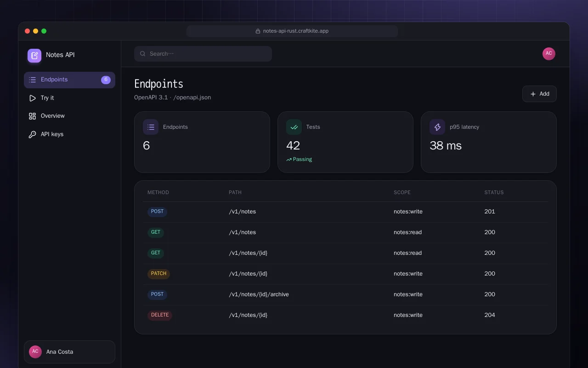Select the PATCH method badge
Viewport: 588px width, 368px height.
click(x=158, y=274)
